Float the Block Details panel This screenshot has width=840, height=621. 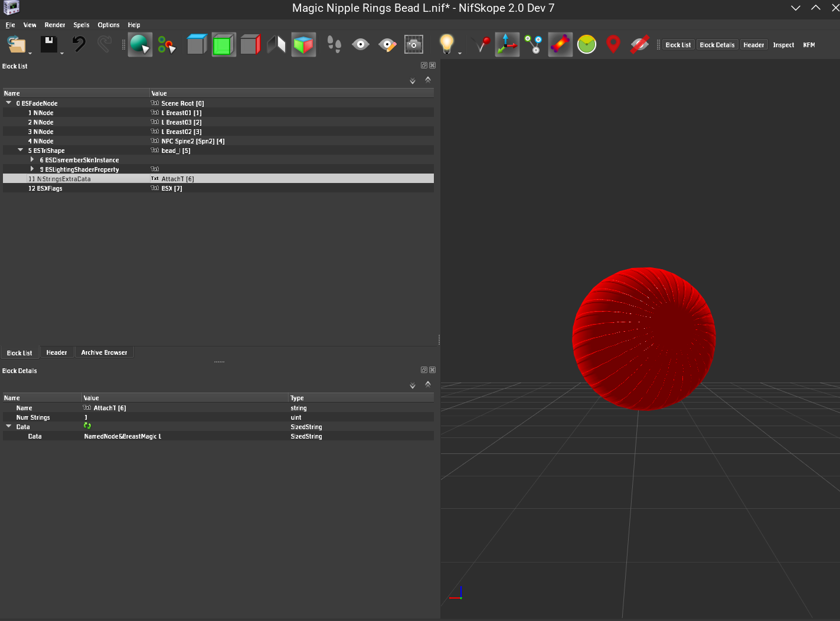[x=424, y=370]
